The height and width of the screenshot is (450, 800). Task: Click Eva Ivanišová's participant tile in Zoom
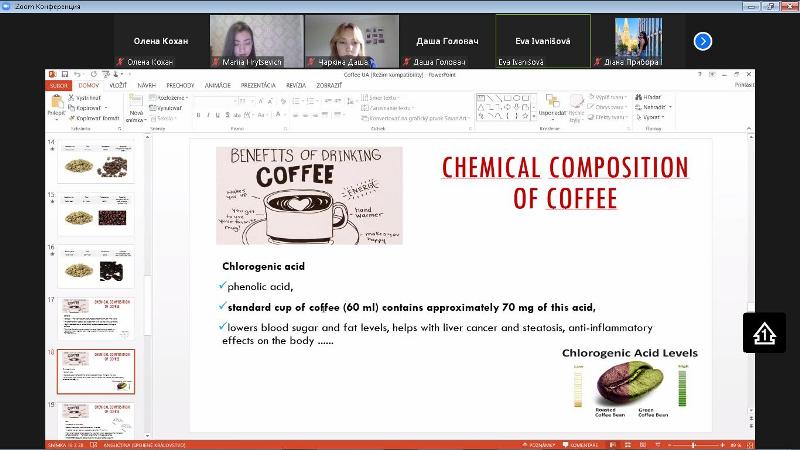(543, 41)
